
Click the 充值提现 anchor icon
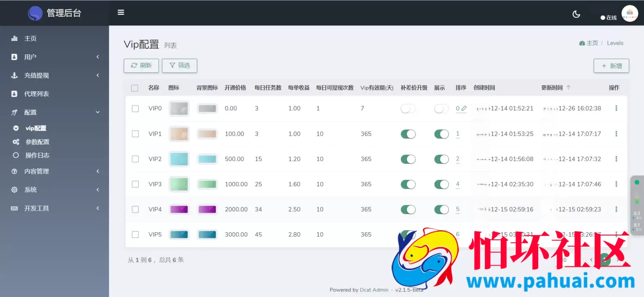tap(14, 76)
